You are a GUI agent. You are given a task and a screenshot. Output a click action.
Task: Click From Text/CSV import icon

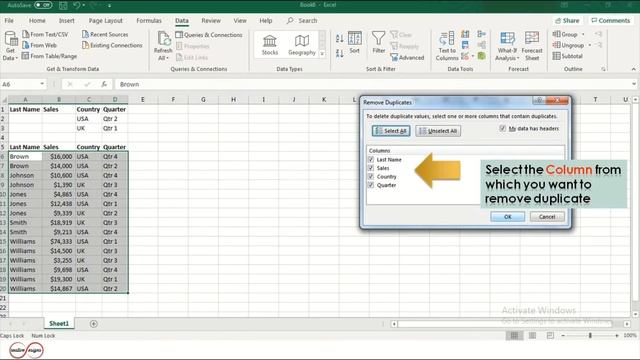tap(26, 34)
